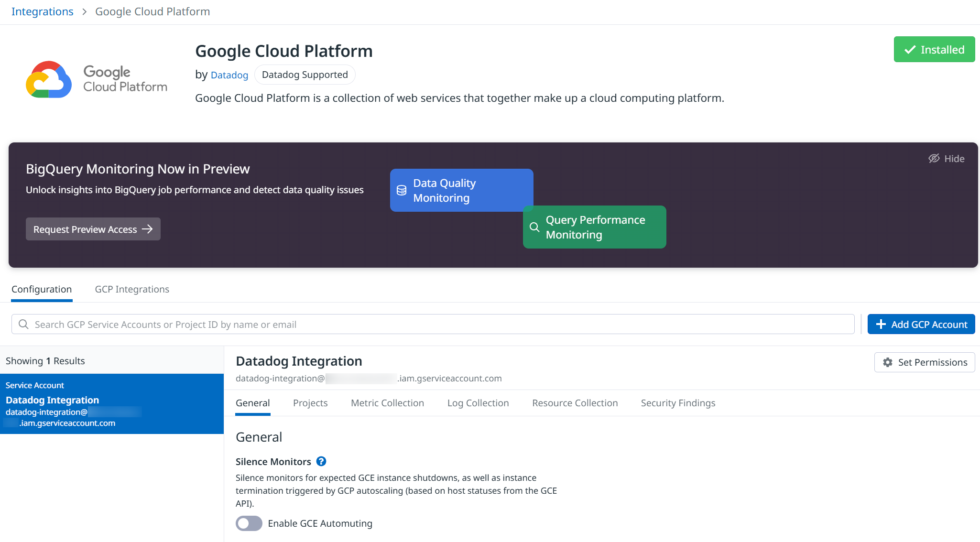Click the gear icon in Set Permissions

(x=888, y=362)
